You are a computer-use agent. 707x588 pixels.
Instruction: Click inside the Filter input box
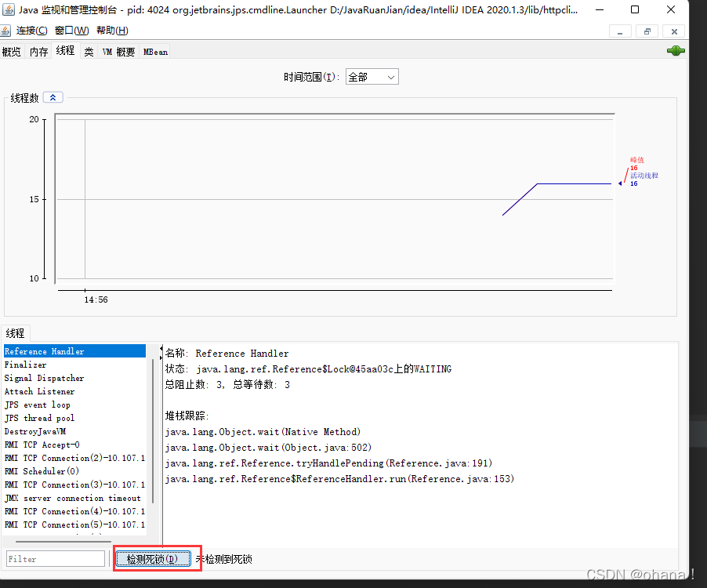pos(55,558)
